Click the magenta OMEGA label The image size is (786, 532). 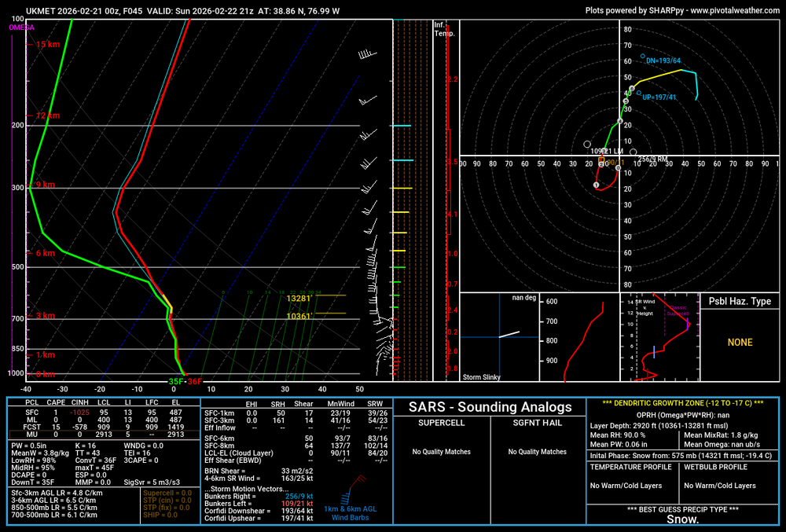[x=22, y=28]
